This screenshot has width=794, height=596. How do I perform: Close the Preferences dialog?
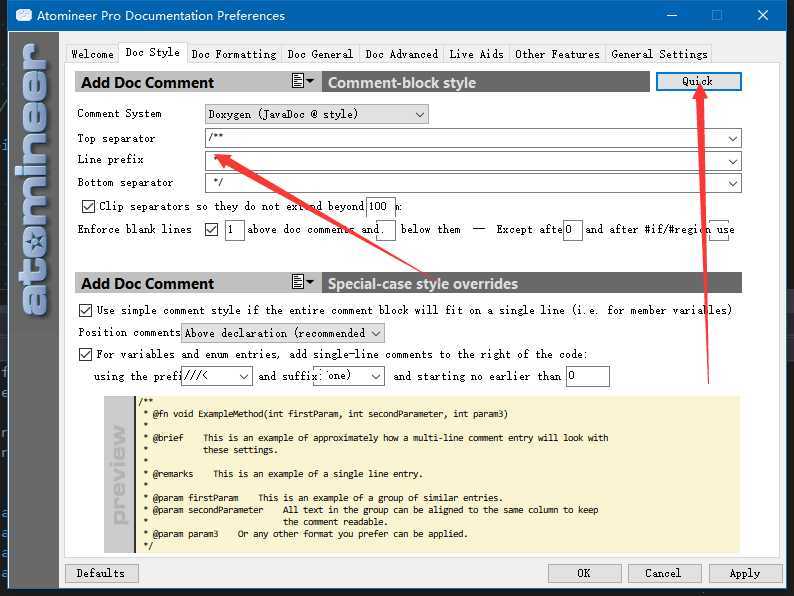click(763, 15)
